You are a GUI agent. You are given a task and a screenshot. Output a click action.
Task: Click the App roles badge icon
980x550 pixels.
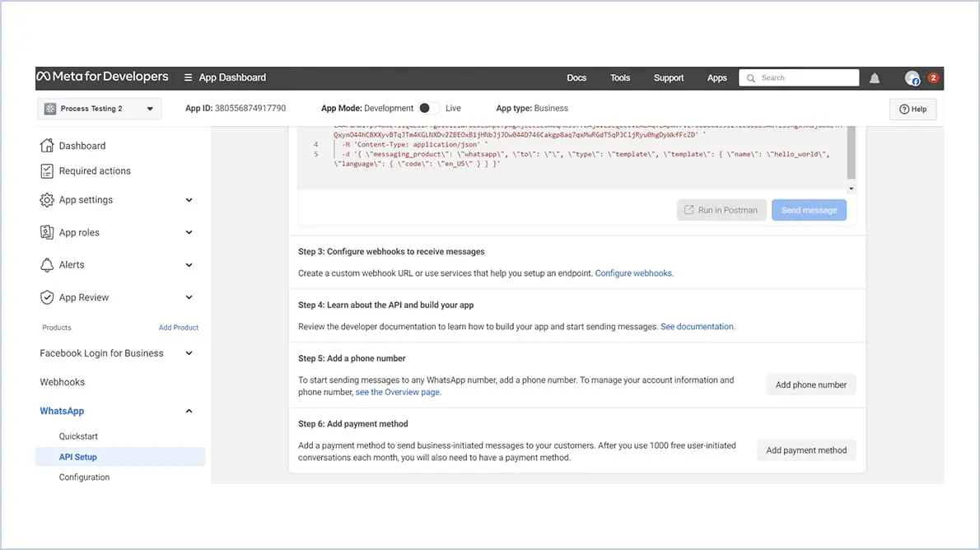coord(47,232)
